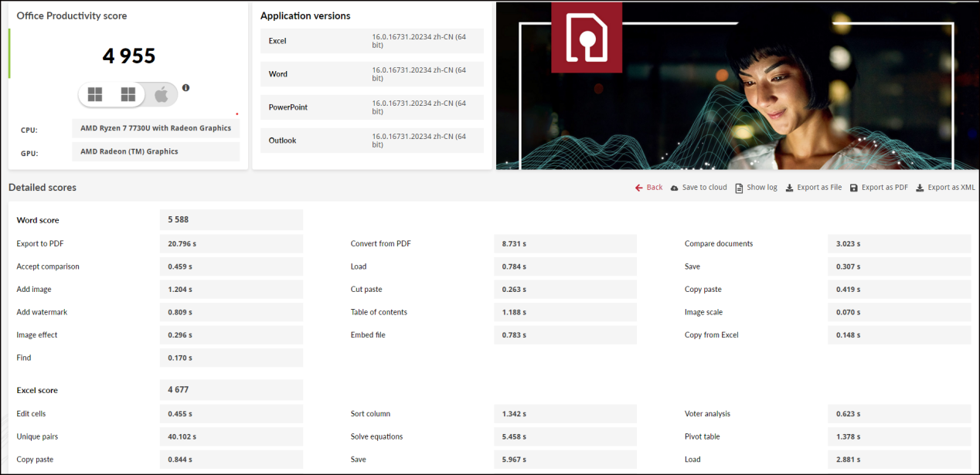This screenshot has height=475, width=980.
Task: Click the Export as XML download icon
Action: coord(920,188)
